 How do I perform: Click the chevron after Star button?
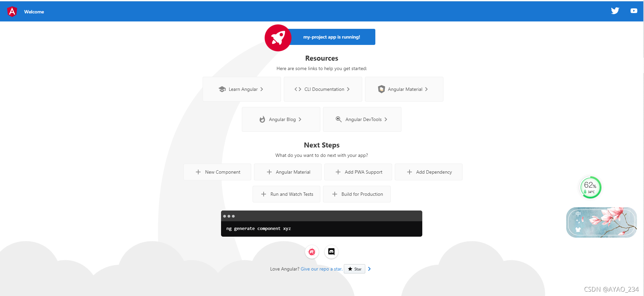[x=369, y=269]
